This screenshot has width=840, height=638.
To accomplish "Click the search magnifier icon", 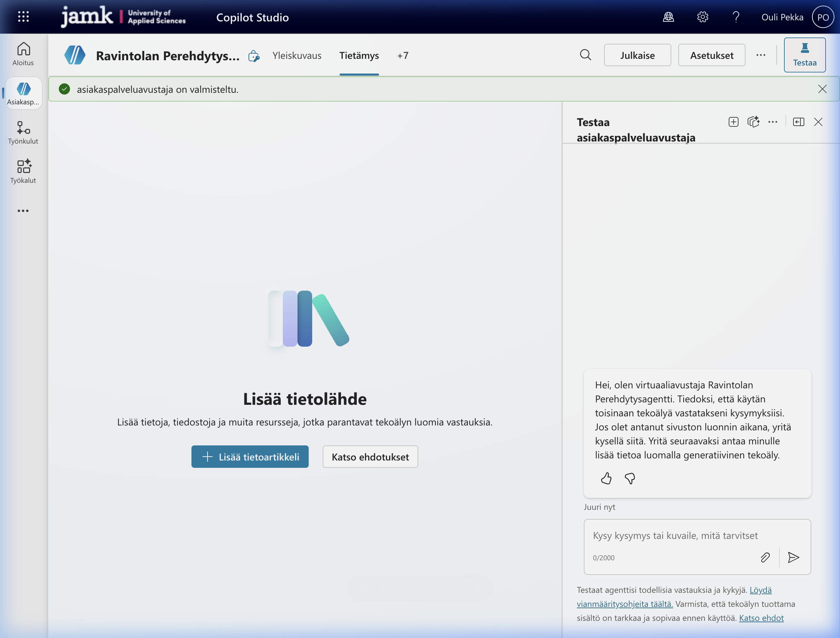I will tap(585, 55).
